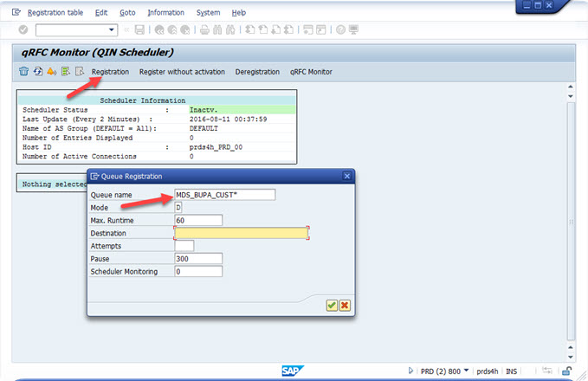Click the Attempts input field
Image resolution: width=588 pixels, height=381 pixels.
point(184,246)
